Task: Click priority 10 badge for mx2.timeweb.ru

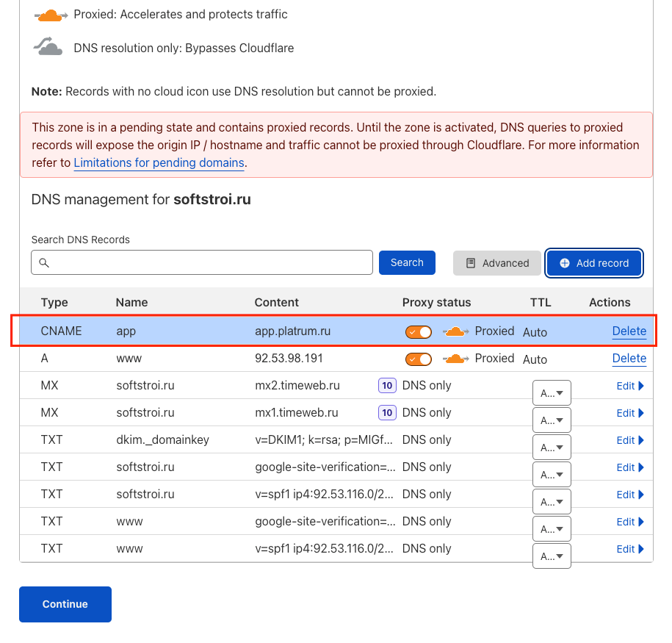Action: tap(387, 385)
